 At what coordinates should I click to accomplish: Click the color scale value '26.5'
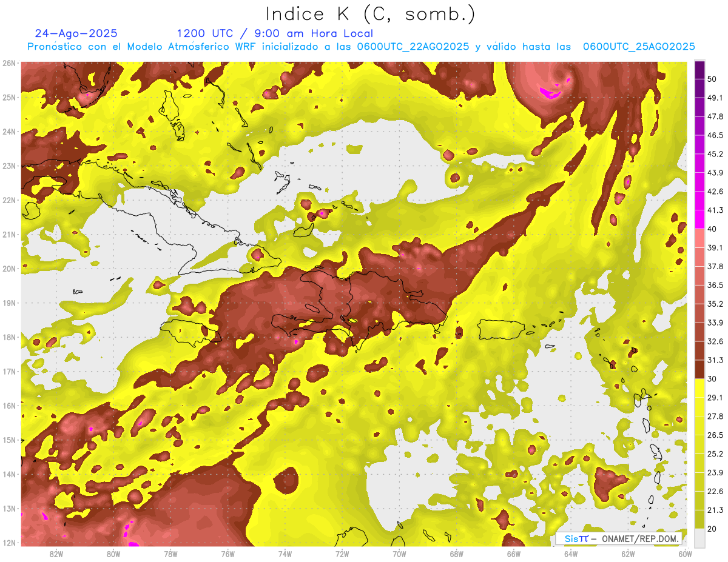(715, 435)
